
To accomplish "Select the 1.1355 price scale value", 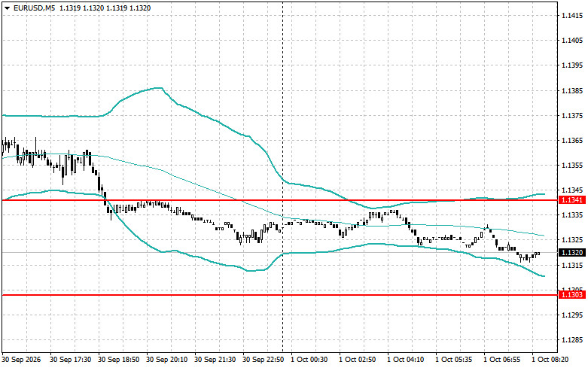I will [572, 166].
